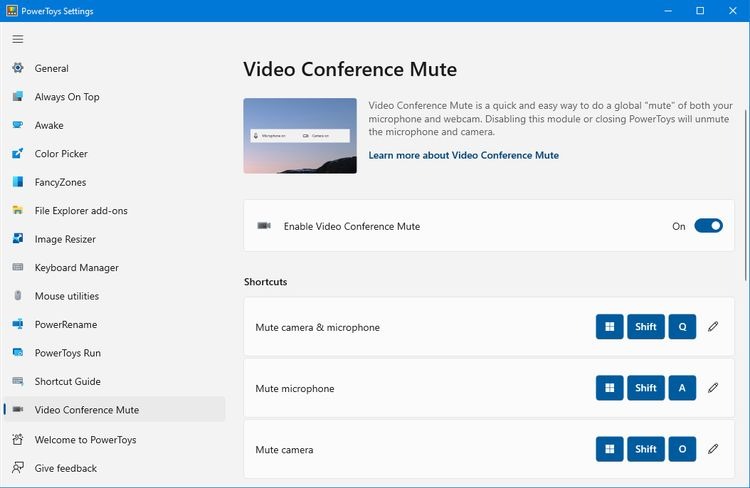
Task: Click the Q key shortcut button
Action: click(682, 327)
